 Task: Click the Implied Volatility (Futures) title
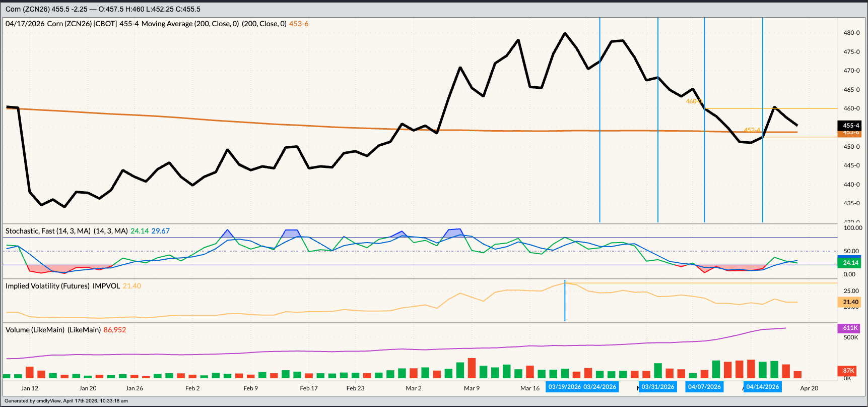point(62,286)
